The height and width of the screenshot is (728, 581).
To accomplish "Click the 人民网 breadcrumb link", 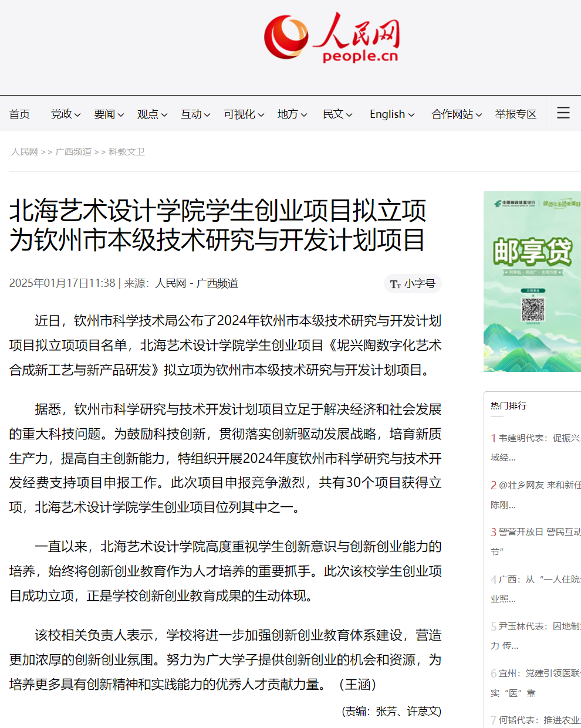I will click(24, 152).
